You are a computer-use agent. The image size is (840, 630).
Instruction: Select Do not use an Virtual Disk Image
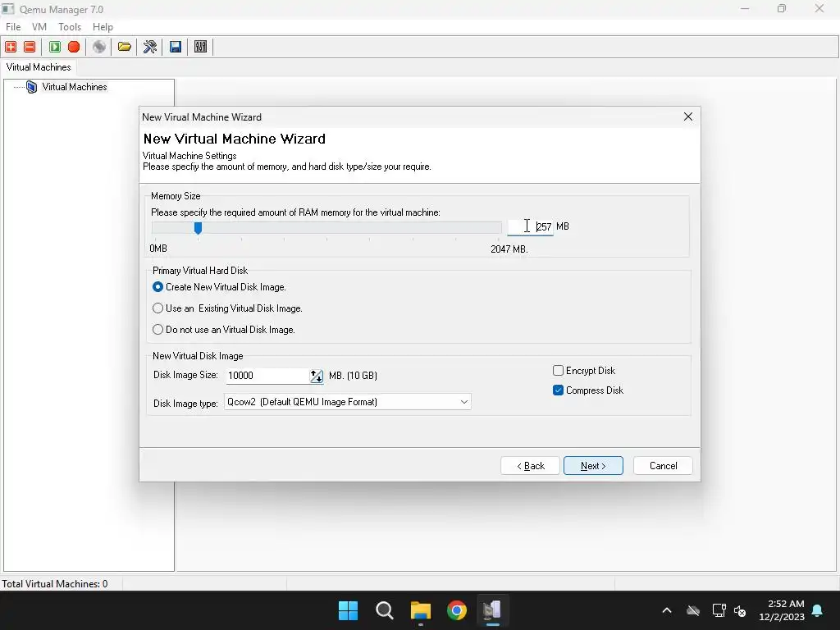157,330
